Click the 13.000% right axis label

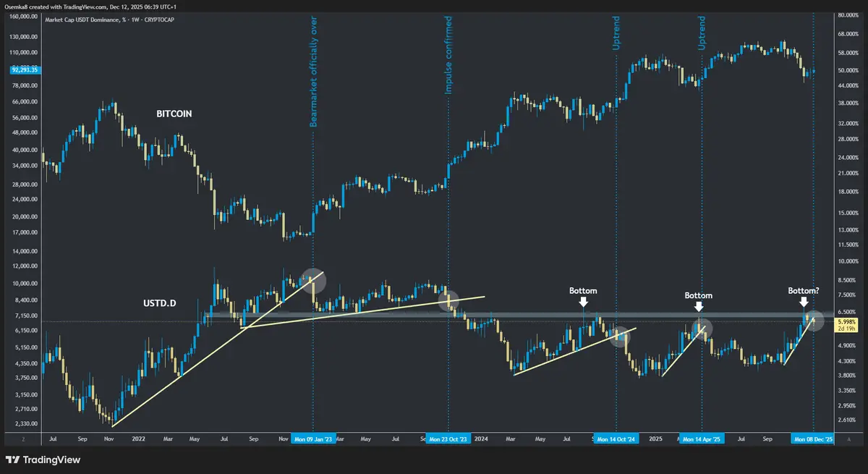pyautogui.click(x=848, y=230)
